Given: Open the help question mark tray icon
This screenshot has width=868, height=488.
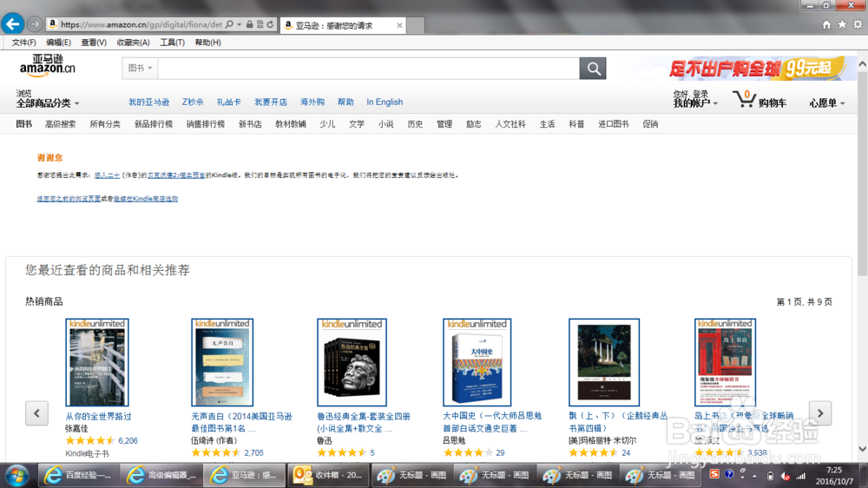Looking at the screenshot, I should [729, 474].
